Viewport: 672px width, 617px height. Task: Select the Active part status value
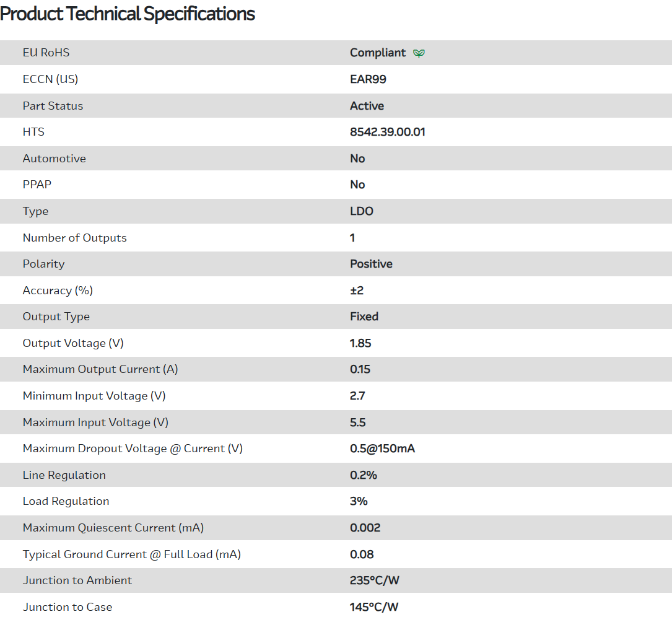click(x=367, y=106)
